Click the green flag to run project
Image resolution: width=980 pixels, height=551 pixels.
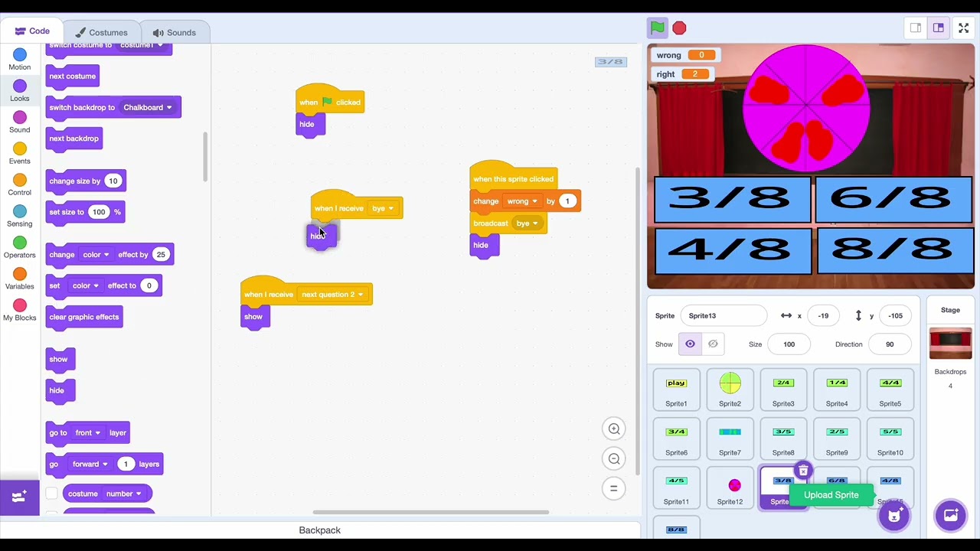tap(658, 28)
